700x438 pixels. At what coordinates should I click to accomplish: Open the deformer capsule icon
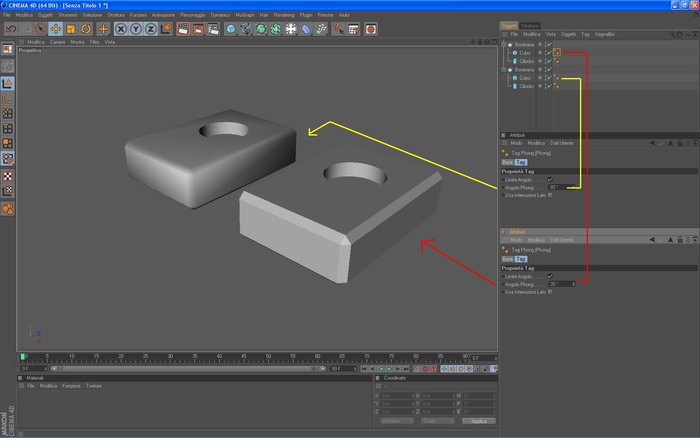click(306, 29)
